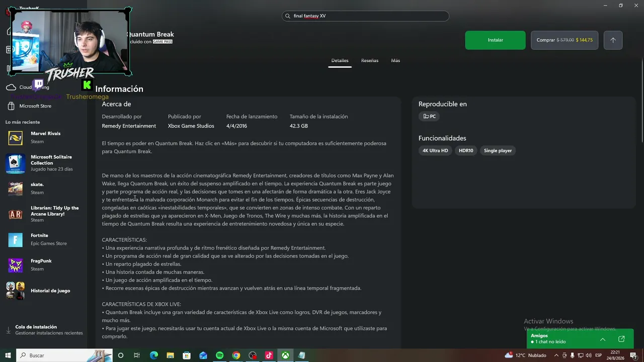This screenshot has width=644, height=362.
Task: Click the scroll-to-top arrow button
Action: tap(613, 40)
